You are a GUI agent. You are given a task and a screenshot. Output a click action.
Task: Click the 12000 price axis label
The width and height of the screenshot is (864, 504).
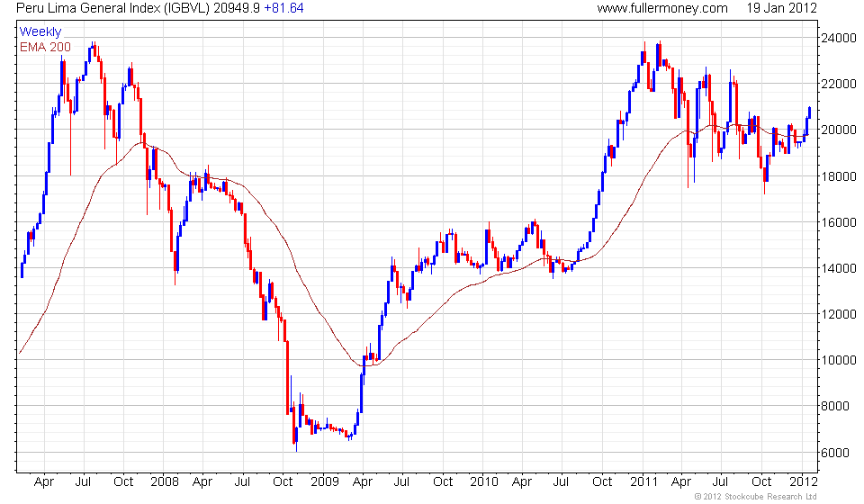pyautogui.click(x=839, y=314)
